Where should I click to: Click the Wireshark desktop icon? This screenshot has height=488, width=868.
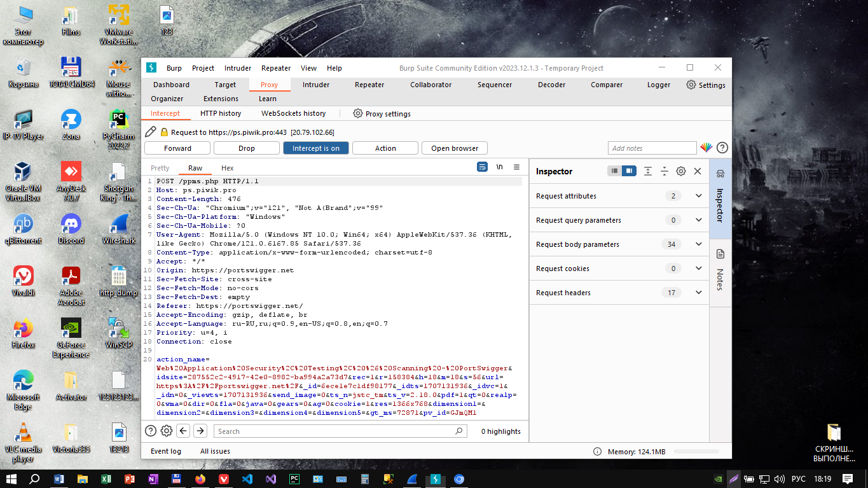119,230
